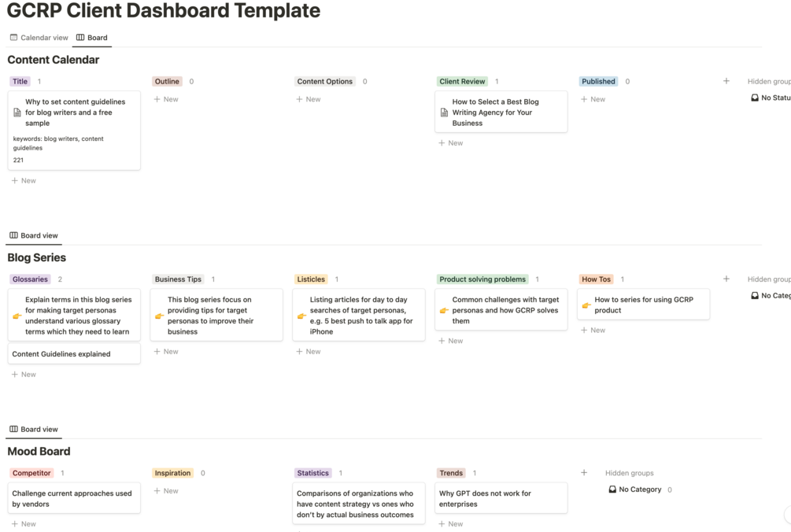Click the green Client Review group tag
Viewport: 791px width, 532px height.
tap(462, 81)
